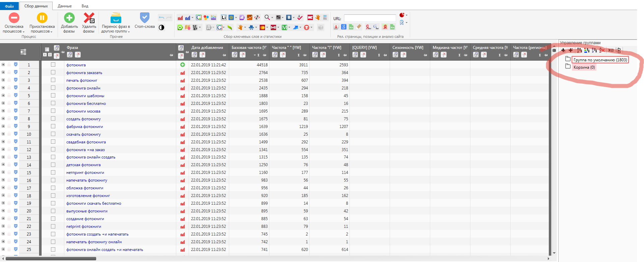The image size is (644, 262).
Task: Expand row 5 with the plus sign
Action: click(x=3, y=95)
